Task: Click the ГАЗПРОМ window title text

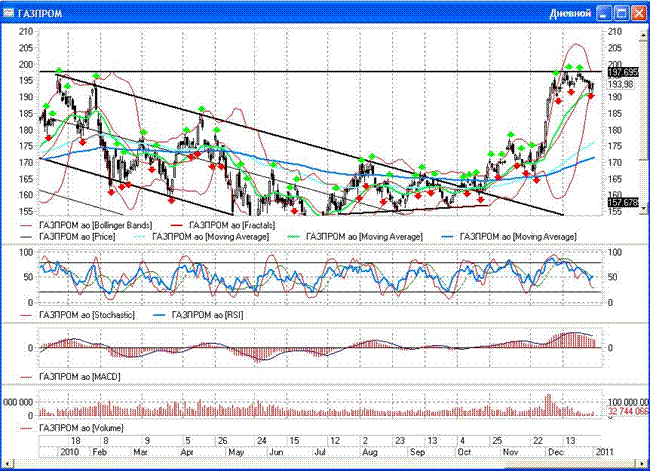Action: click(40, 14)
